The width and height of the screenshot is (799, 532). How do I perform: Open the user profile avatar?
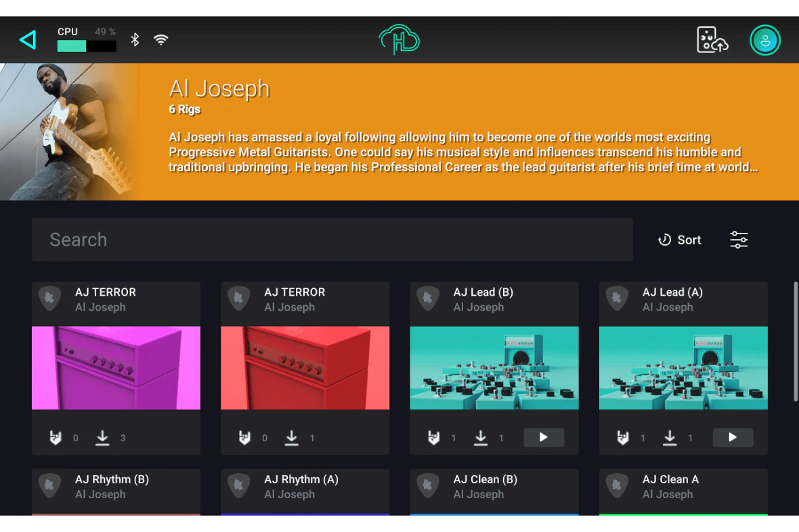pos(765,40)
